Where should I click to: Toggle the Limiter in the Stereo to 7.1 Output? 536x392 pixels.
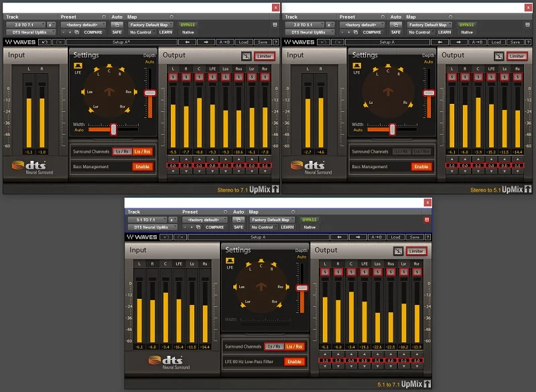point(264,56)
